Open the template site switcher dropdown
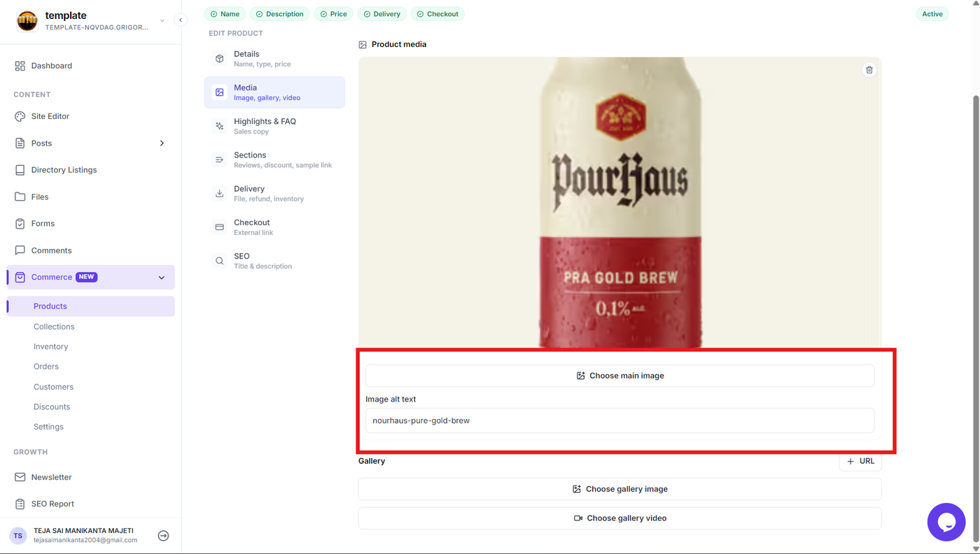The width and height of the screenshot is (980, 554). 162,21
